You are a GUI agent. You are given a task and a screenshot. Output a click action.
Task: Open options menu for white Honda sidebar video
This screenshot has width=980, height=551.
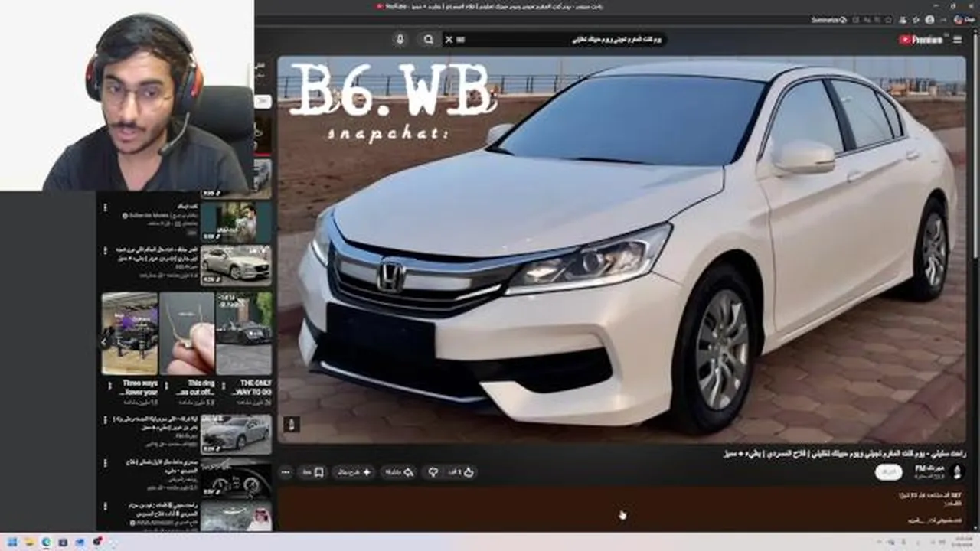coord(104,251)
